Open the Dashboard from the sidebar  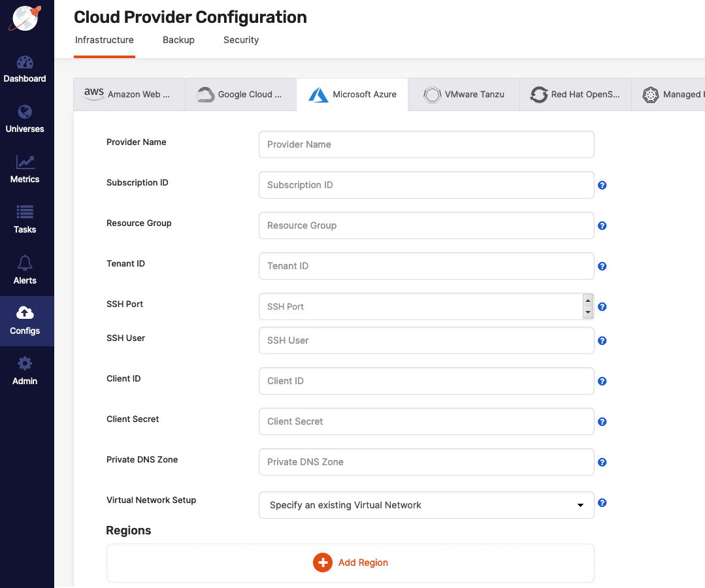25,69
